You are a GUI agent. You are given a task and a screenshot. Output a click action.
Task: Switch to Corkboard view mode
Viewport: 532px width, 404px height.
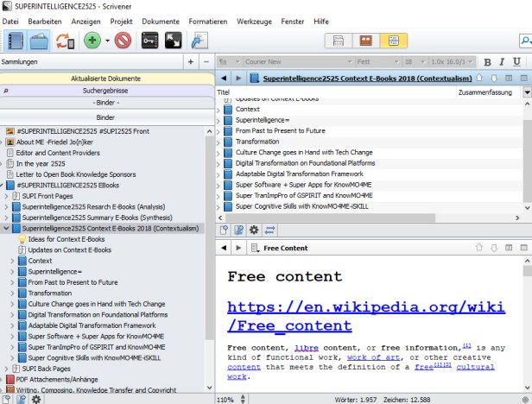tap(366, 41)
